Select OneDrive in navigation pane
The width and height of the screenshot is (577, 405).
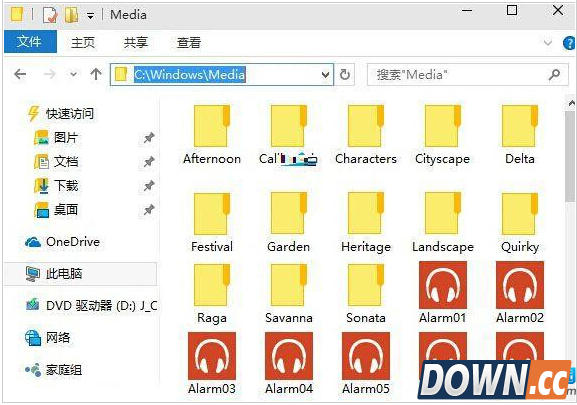point(62,242)
